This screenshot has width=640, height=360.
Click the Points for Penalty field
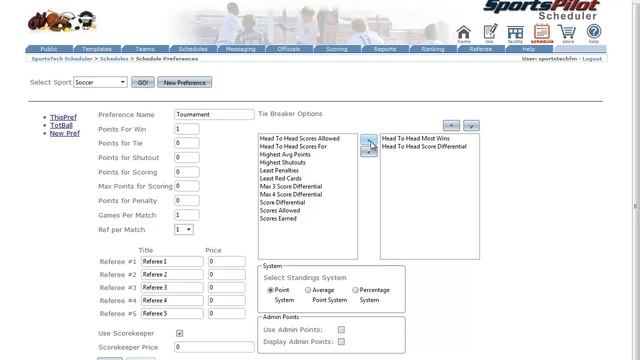pyautogui.click(x=187, y=200)
